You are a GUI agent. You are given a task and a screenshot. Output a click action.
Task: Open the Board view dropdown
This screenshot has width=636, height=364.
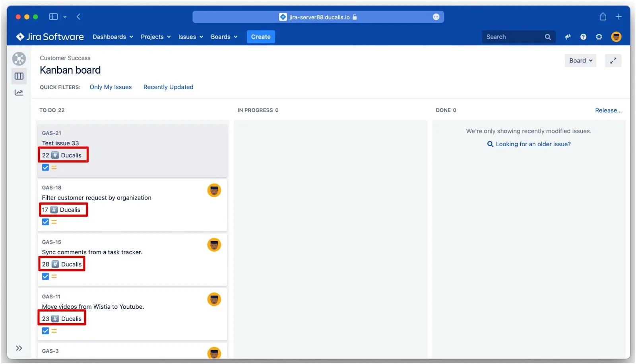[580, 60]
